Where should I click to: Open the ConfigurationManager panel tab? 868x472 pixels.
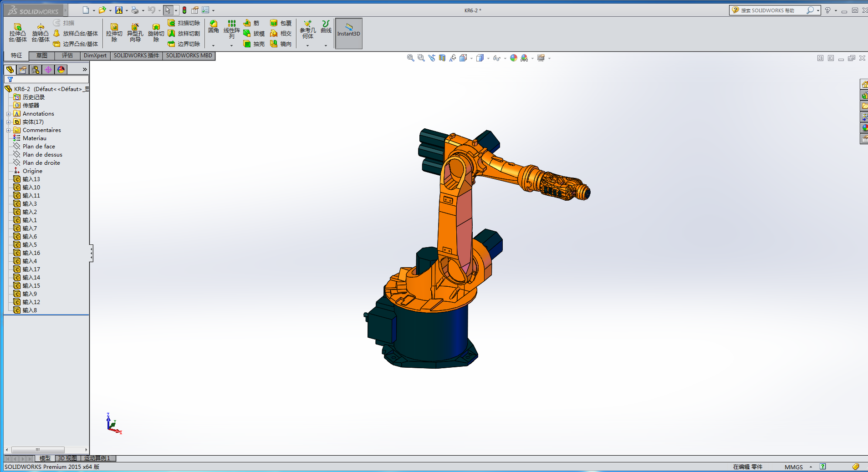(36, 70)
